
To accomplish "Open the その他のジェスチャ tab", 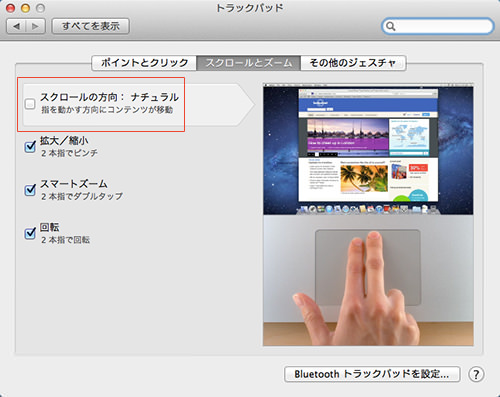I will click(x=353, y=63).
